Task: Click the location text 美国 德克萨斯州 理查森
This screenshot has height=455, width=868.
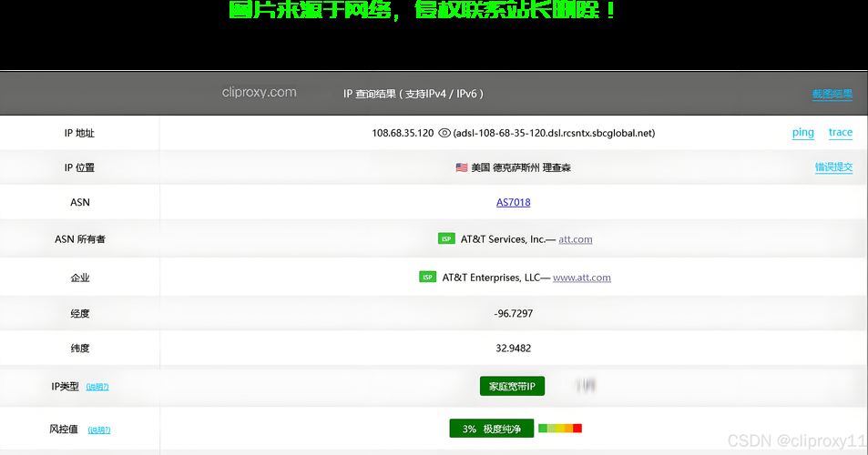Action: tap(521, 167)
